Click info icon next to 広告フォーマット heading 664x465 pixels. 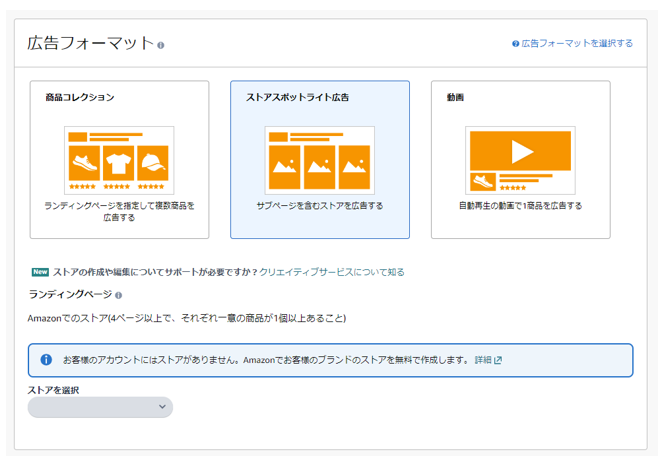coord(160,45)
